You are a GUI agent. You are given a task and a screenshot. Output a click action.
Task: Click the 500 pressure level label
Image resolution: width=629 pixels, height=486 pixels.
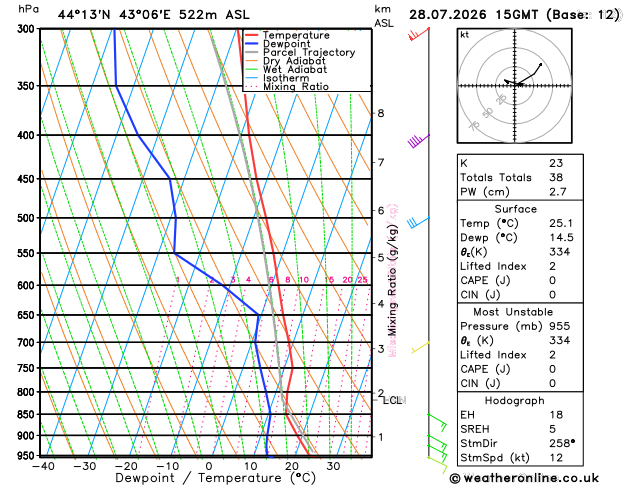pyautogui.click(x=28, y=218)
